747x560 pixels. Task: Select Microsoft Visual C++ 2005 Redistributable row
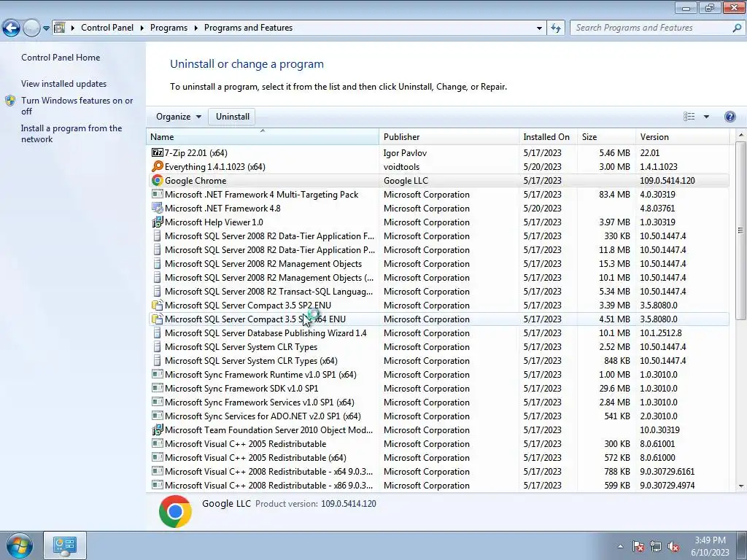(438, 444)
